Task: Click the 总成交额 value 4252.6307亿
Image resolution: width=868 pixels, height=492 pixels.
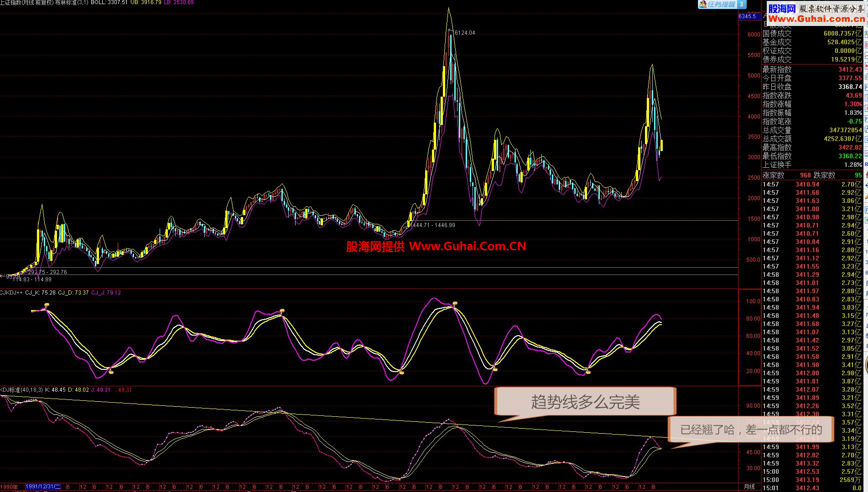Action: tap(843, 139)
